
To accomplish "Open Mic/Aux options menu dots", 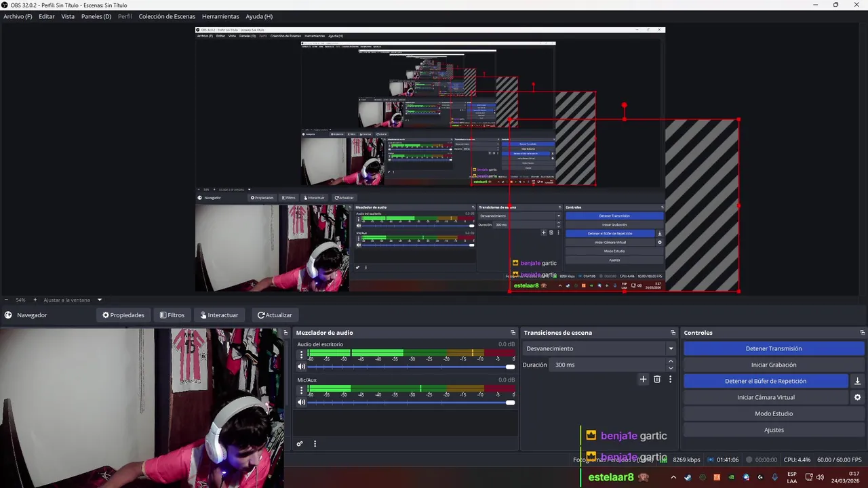I will click(x=302, y=390).
